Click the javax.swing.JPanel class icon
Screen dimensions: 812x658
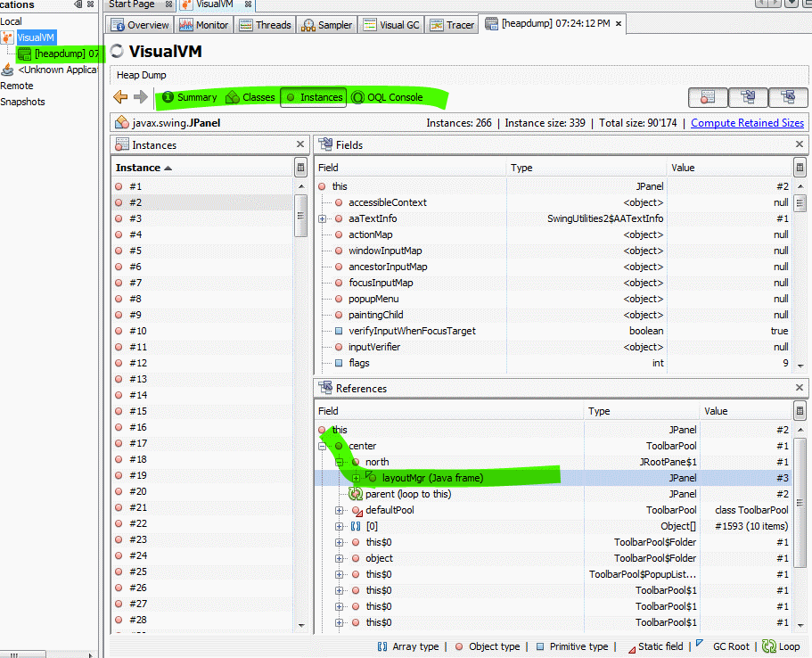(x=122, y=123)
